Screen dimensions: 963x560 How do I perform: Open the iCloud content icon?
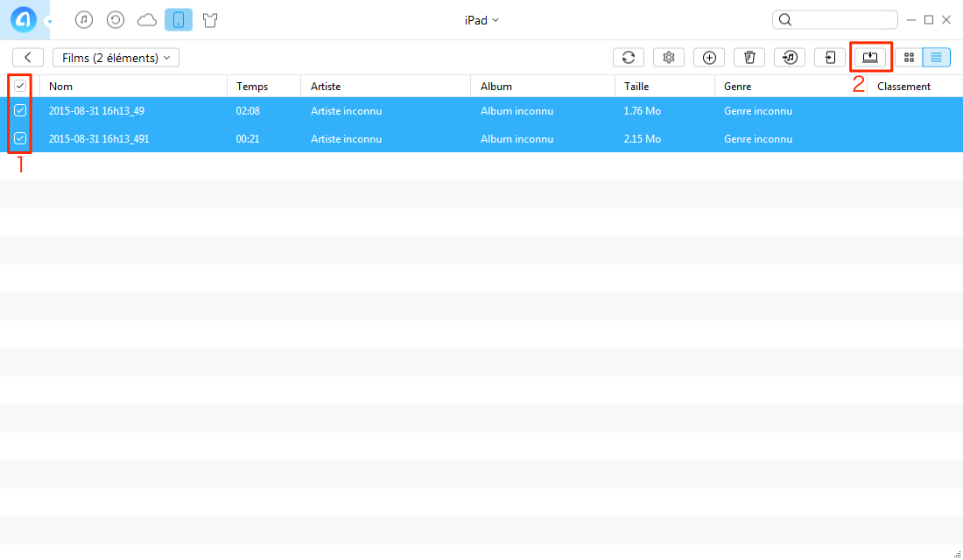147,20
